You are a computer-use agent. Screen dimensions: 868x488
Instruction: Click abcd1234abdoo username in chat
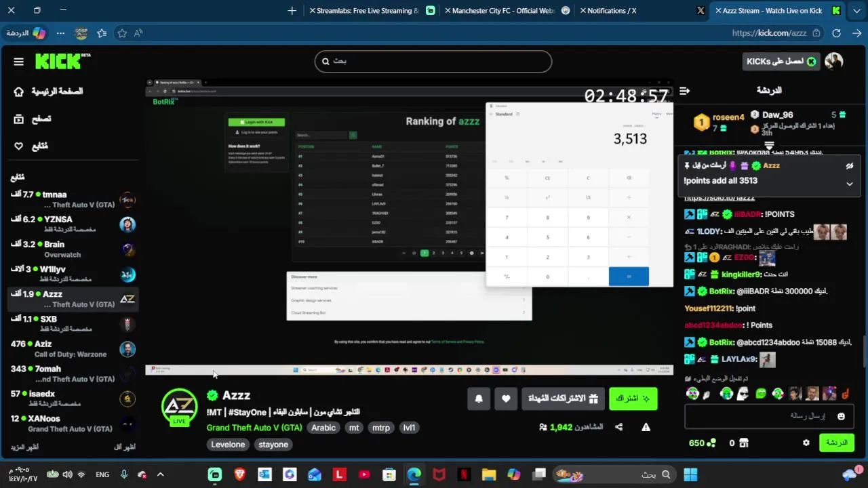point(713,325)
